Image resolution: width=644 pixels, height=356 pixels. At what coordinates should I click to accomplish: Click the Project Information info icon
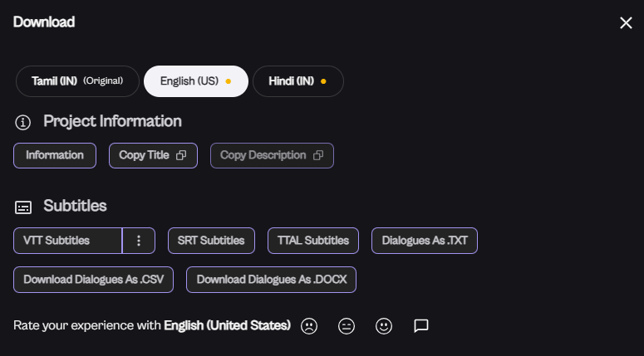(x=23, y=123)
